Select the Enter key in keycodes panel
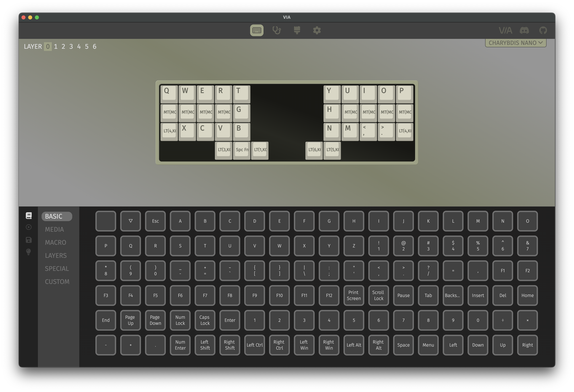The image size is (574, 392). [230, 320]
